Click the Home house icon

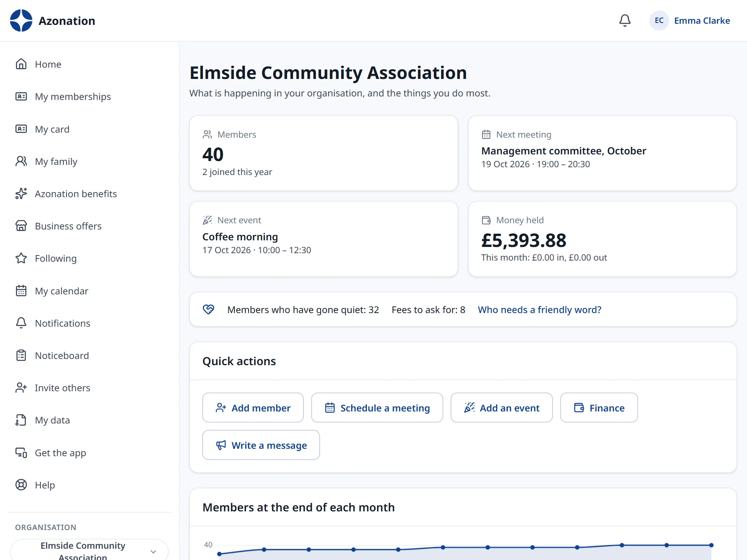[x=21, y=64]
